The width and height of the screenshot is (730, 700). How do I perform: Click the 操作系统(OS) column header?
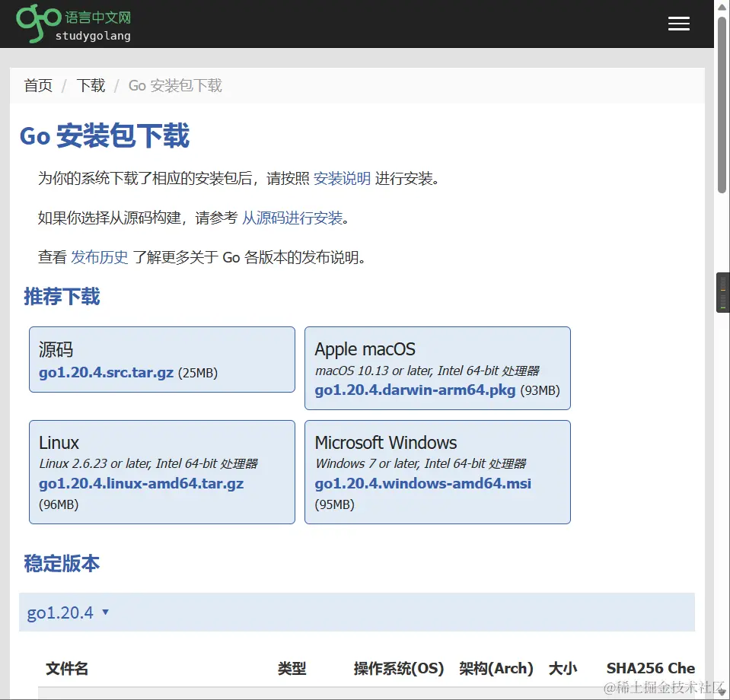[399, 668]
